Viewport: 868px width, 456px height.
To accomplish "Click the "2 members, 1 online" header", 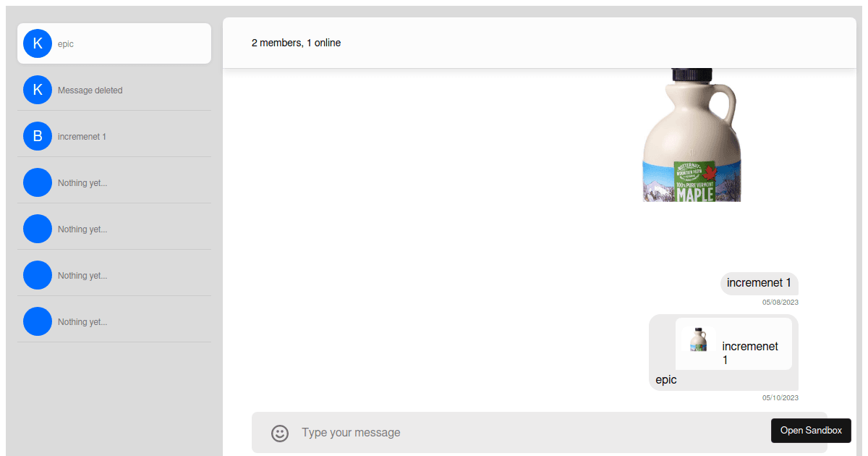I will [x=296, y=43].
